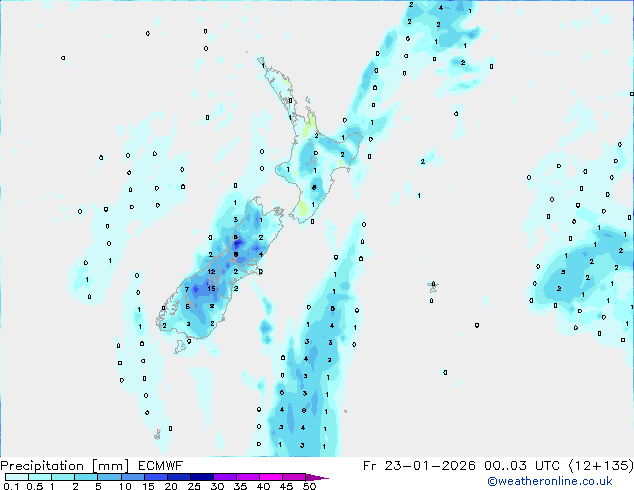Click the '30' legend scale label

217,486
